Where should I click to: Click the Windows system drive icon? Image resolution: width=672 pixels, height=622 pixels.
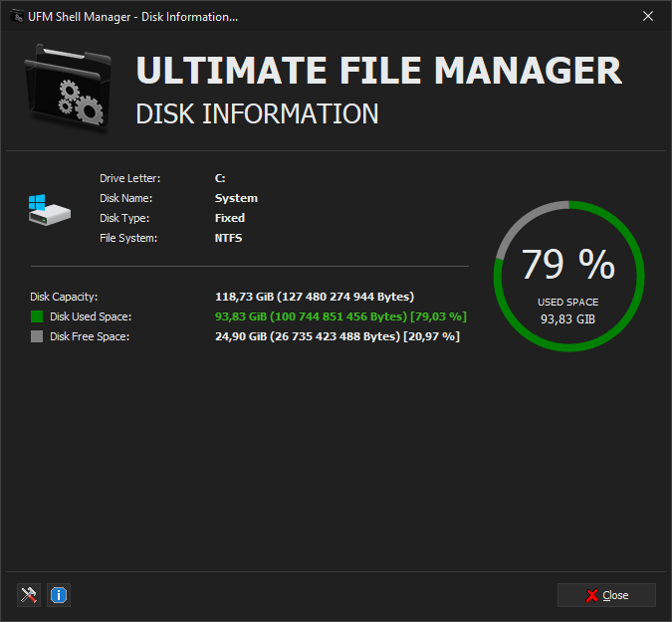point(50,209)
